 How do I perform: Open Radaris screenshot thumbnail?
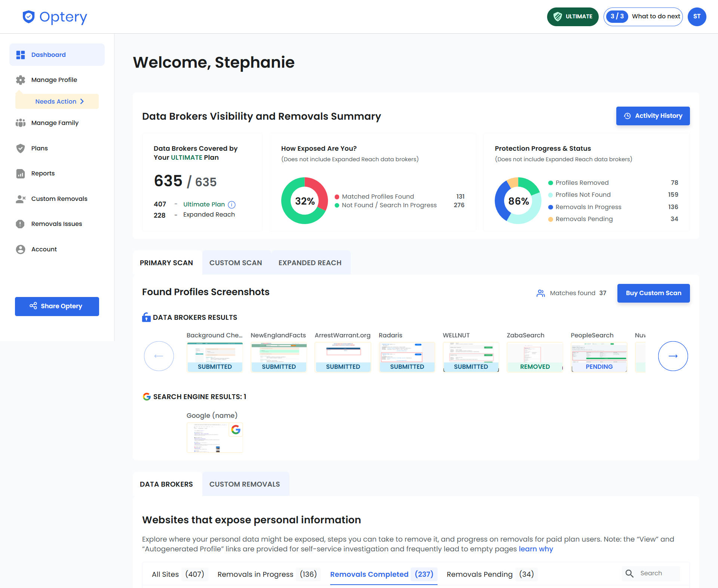[407, 357]
